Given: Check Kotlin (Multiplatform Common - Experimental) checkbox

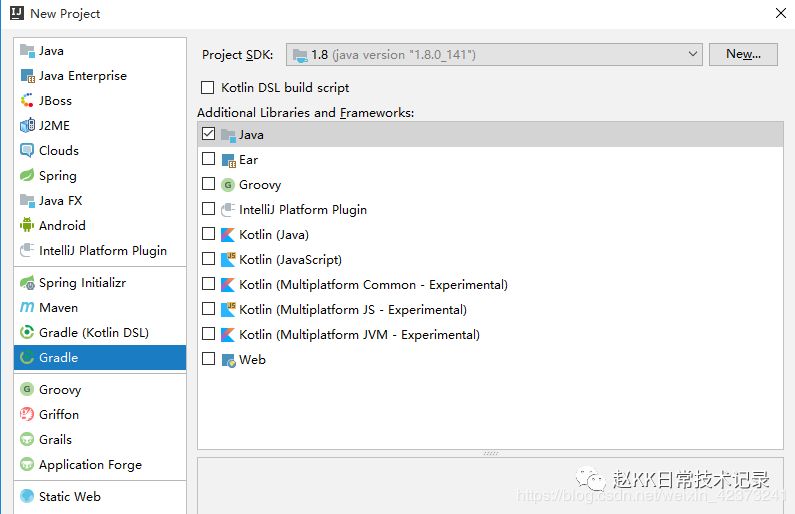Looking at the screenshot, I should (208, 283).
